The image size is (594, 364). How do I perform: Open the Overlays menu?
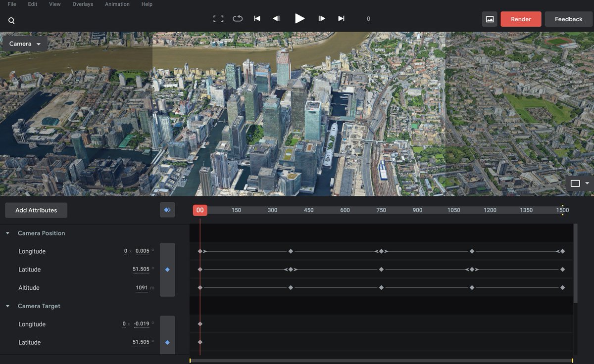click(84, 4)
